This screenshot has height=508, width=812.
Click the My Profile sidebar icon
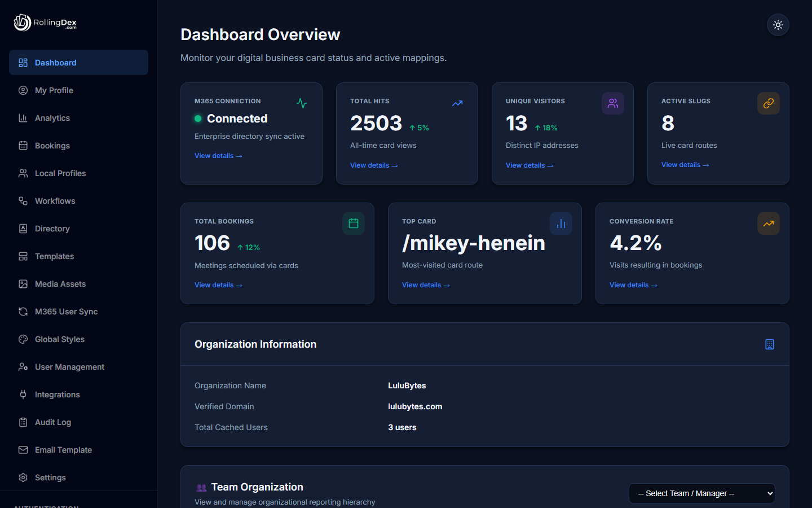(23, 90)
